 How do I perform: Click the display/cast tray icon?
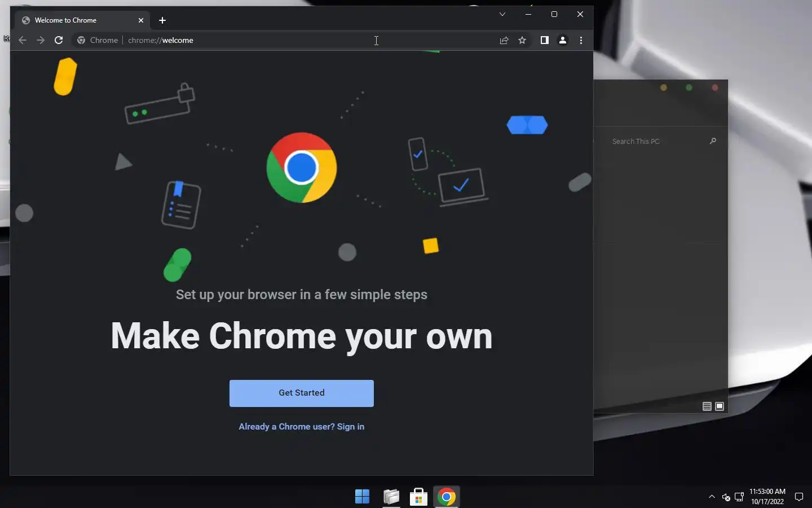(x=739, y=497)
